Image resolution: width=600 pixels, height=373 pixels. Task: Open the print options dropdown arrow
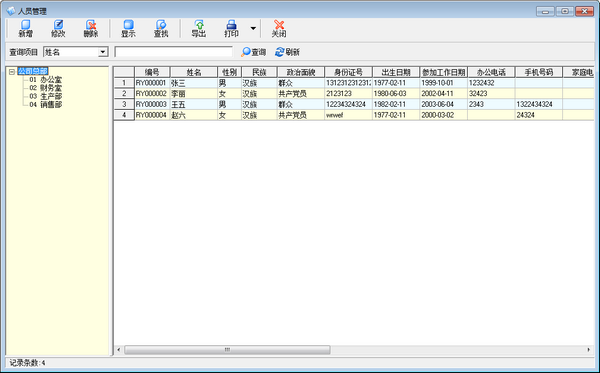(x=253, y=28)
